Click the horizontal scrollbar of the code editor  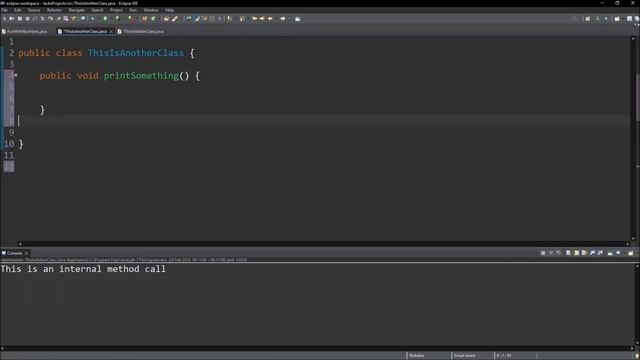324,244
